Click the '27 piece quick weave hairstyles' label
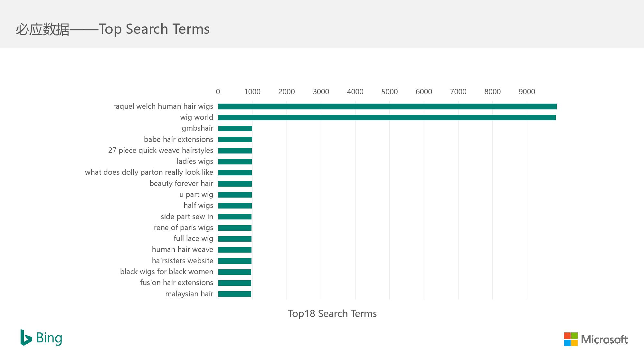The height and width of the screenshot is (362, 644). pyautogui.click(x=161, y=151)
